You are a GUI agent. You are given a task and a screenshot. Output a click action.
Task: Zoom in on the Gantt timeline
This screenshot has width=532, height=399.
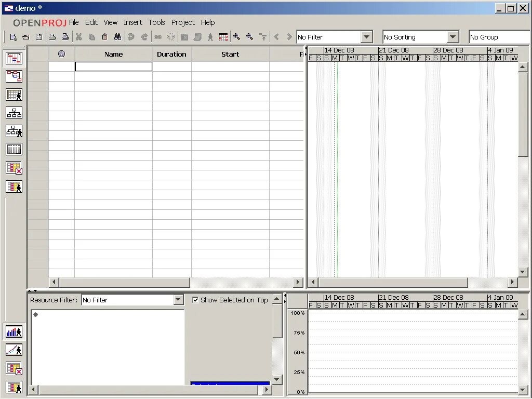click(237, 37)
